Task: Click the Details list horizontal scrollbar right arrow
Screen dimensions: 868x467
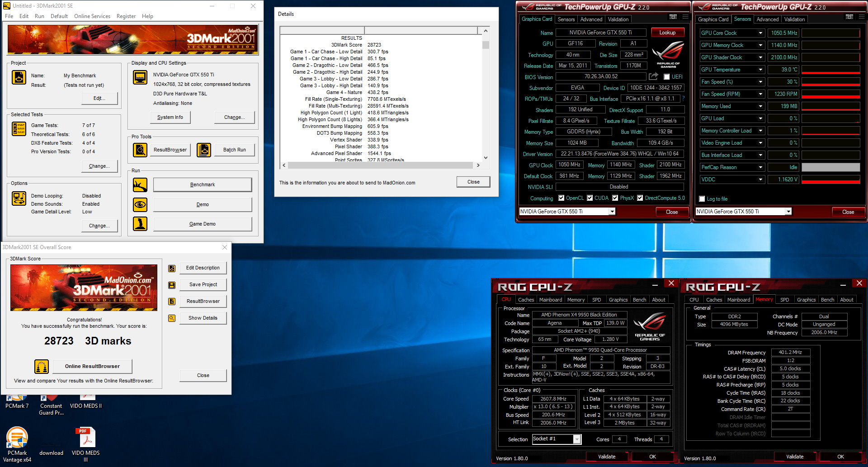Action: tap(478, 165)
